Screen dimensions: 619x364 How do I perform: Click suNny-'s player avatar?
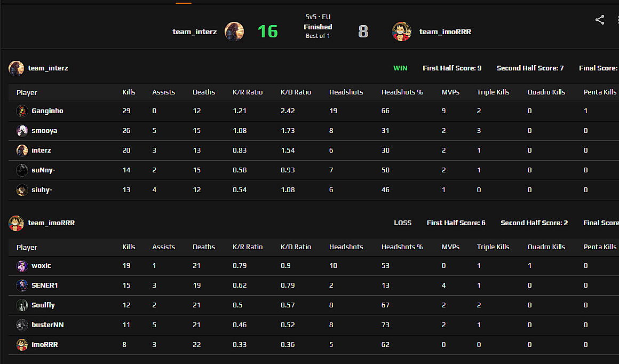22,170
